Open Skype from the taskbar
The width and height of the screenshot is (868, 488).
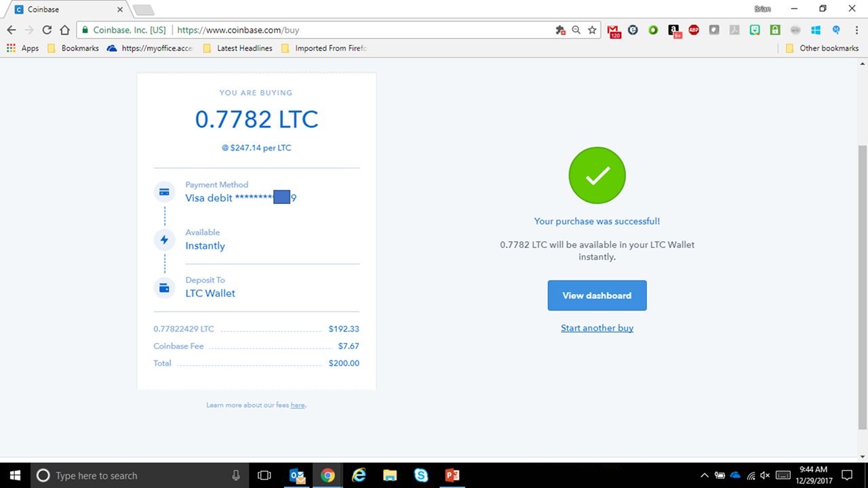(x=421, y=475)
